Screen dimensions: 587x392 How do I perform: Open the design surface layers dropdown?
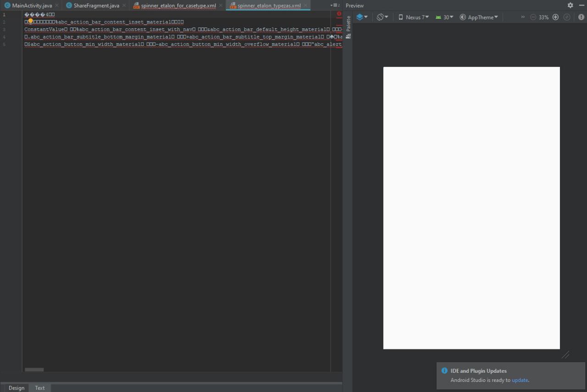(362, 17)
